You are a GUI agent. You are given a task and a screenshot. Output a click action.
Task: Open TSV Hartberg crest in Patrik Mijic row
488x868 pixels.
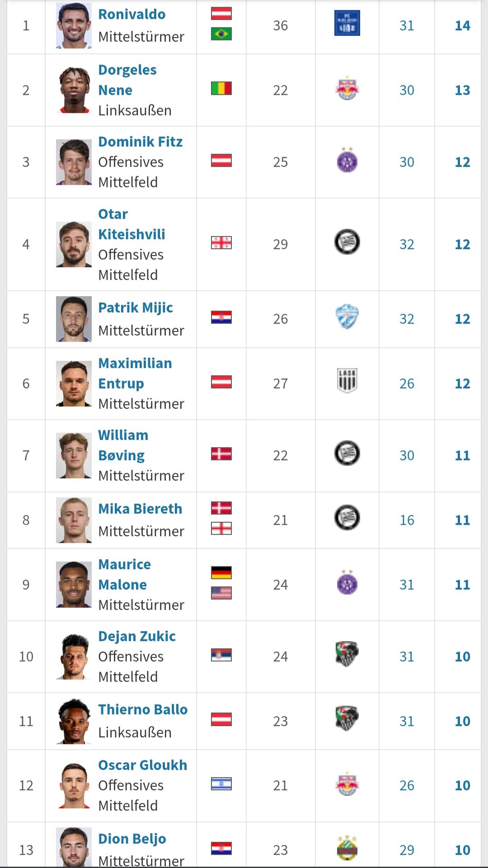pyautogui.click(x=347, y=316)
